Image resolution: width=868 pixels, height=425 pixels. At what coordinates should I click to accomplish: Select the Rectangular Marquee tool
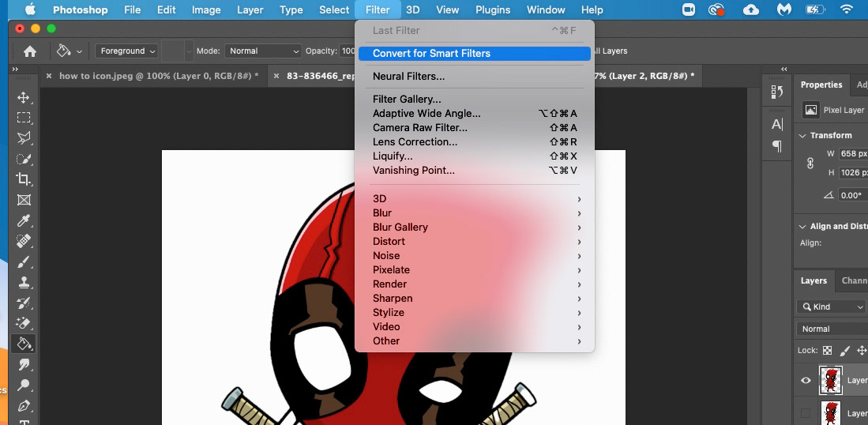click(x=23, y=118)
